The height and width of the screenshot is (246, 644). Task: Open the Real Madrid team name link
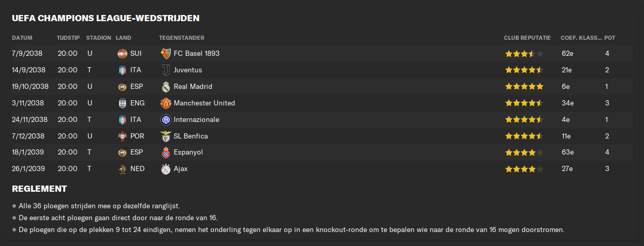coord(193,86)
